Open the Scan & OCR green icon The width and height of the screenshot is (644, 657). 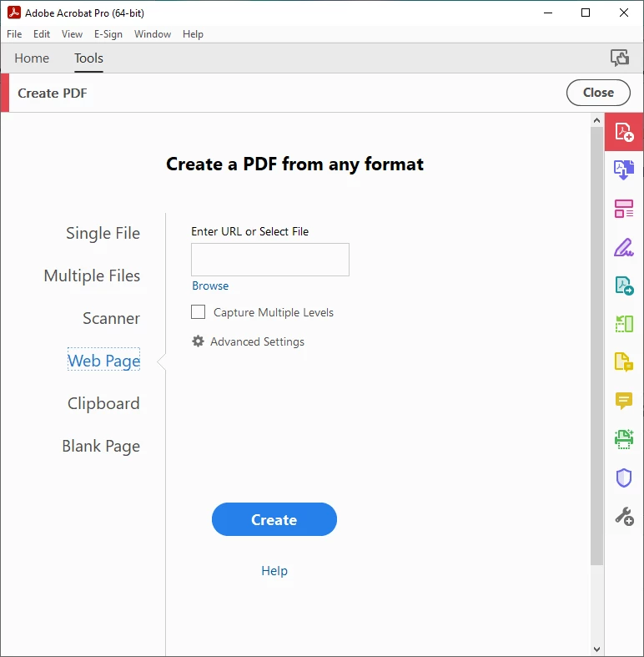[x=624, y=439]
